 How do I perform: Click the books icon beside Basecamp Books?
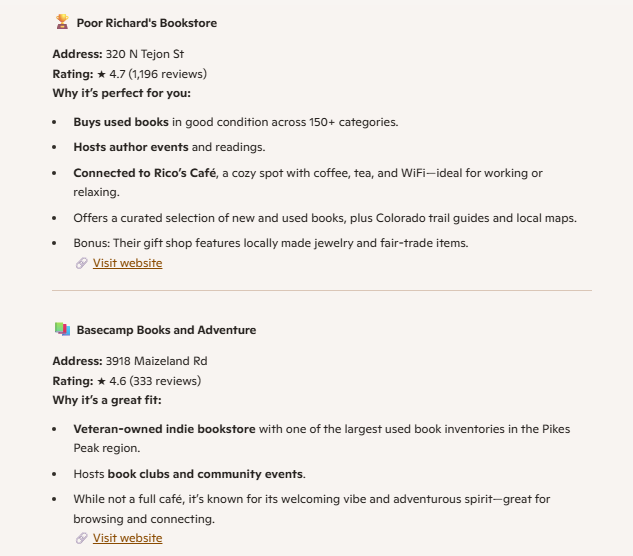[62, 329]
